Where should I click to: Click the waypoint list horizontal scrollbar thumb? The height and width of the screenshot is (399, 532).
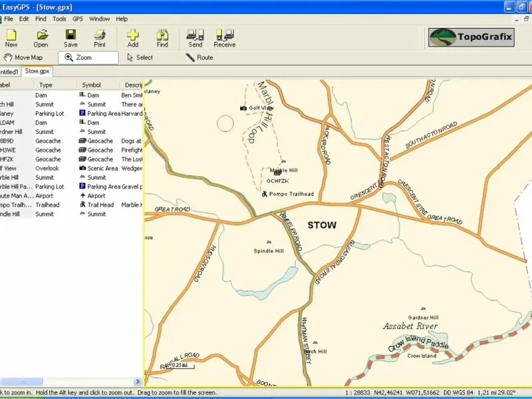point(22,382)
